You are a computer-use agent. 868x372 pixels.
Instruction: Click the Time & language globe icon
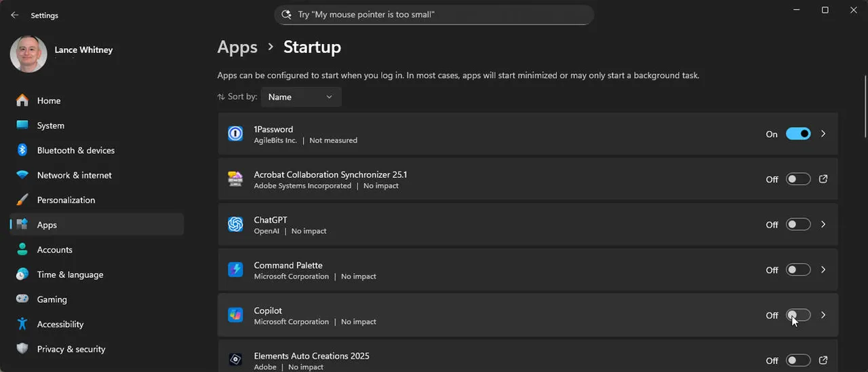click(x=22, y=274)
